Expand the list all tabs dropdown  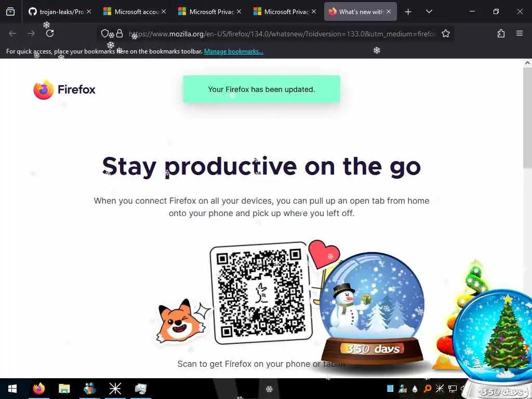pos(429,11)
